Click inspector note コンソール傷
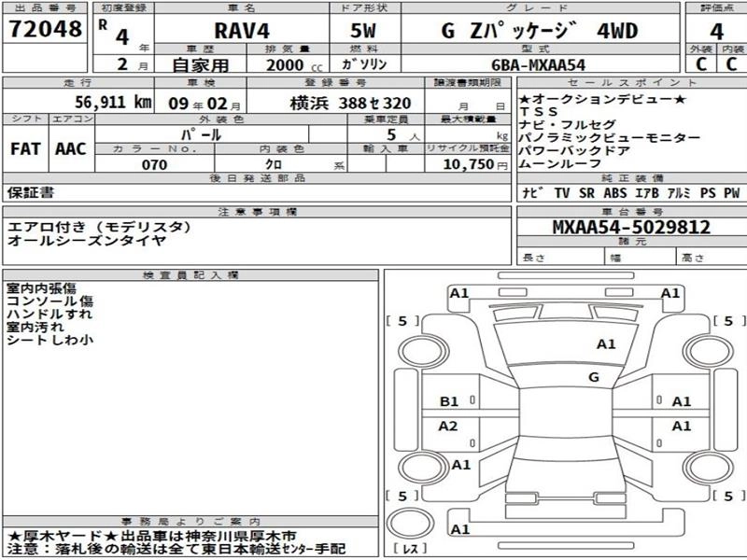This screenshot has height=560, width=747. pyautogui.click(x=50, y=301)
